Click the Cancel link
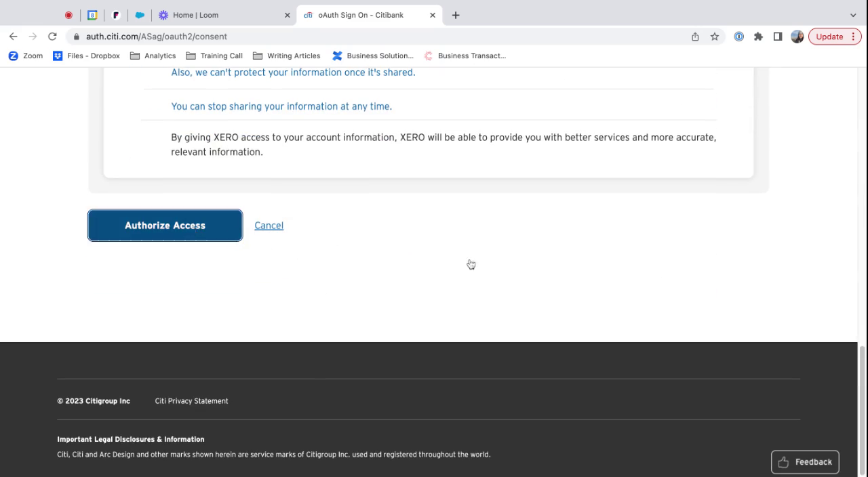The image size is (868, 477). 269,225
